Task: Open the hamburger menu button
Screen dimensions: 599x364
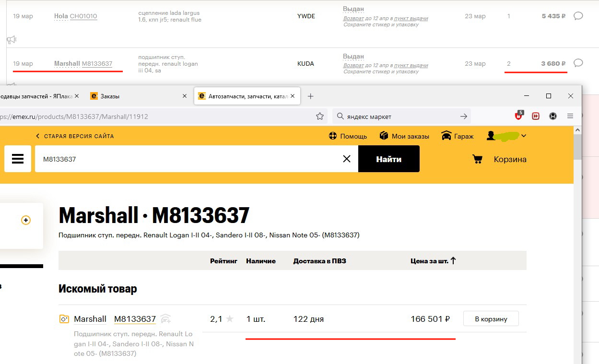Action: click(x=18, y=159)
